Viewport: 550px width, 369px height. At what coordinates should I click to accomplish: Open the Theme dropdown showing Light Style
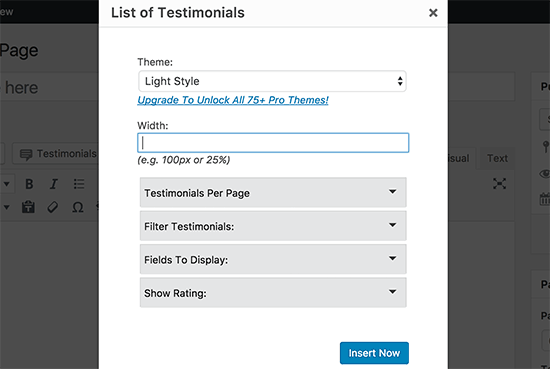pyautogui.click(x=272, y=81)
